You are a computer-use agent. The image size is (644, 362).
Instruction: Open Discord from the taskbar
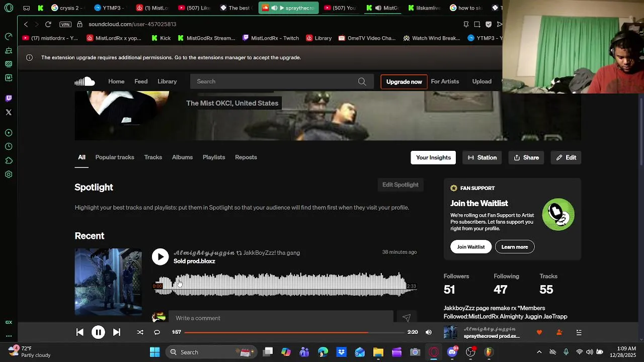(x=452, y=352)
